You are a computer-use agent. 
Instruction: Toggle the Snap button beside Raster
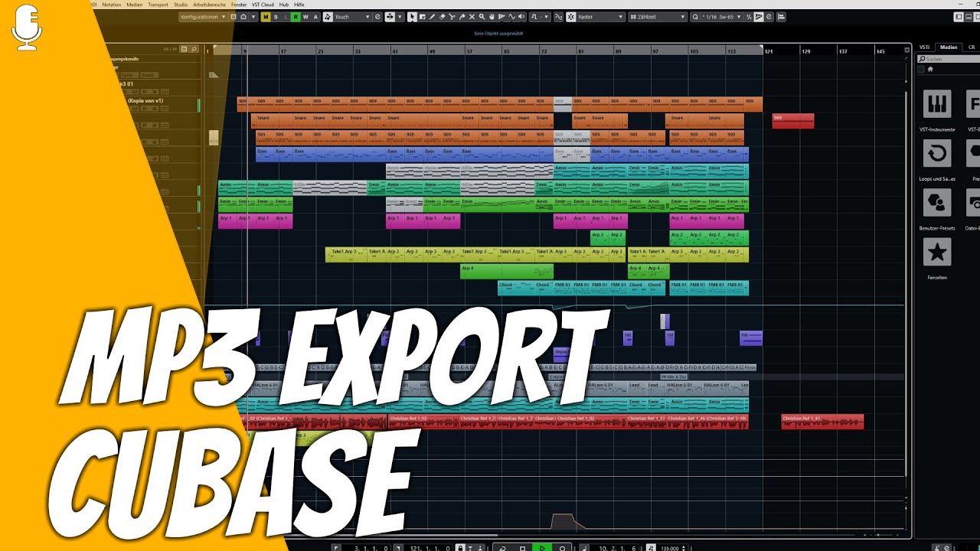[x=570, y=17]
